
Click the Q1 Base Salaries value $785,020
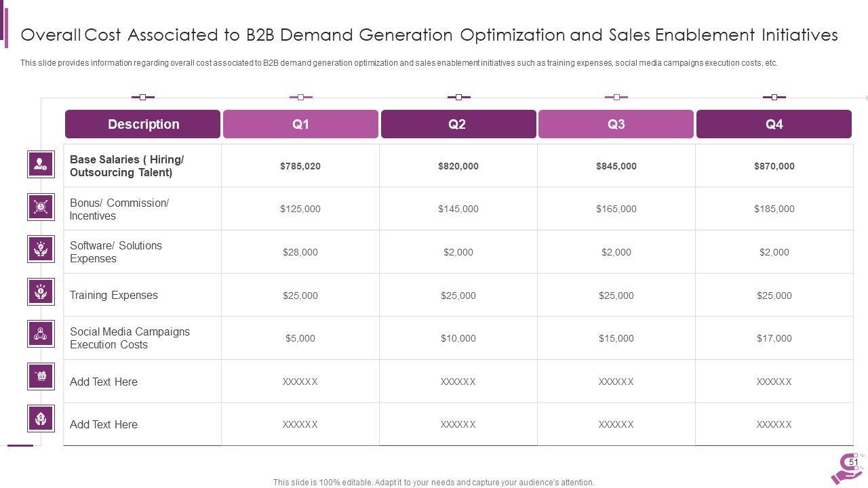pyautogui.click(x=300, y=166)
